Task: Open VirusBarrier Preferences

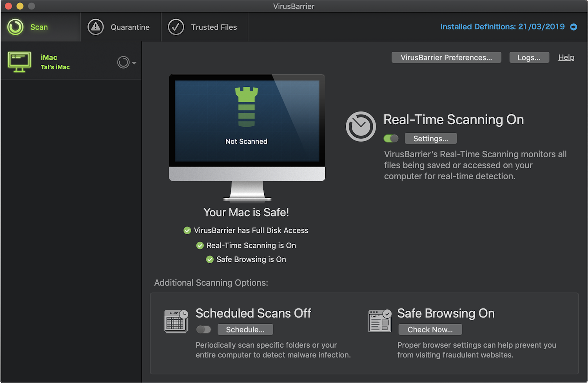Action: (x=446, y=58)
